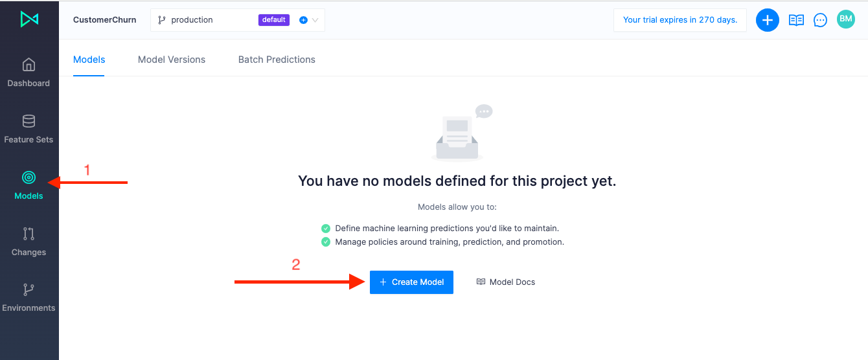Open the Dashboard from the sidebar
This screenshot has width=868, height=360.
(x=29, y=73)
